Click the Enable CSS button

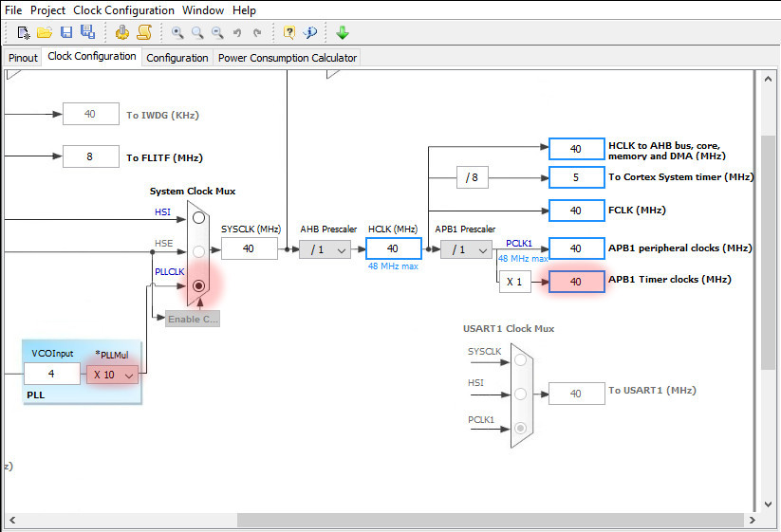click(x=193, y=319)
